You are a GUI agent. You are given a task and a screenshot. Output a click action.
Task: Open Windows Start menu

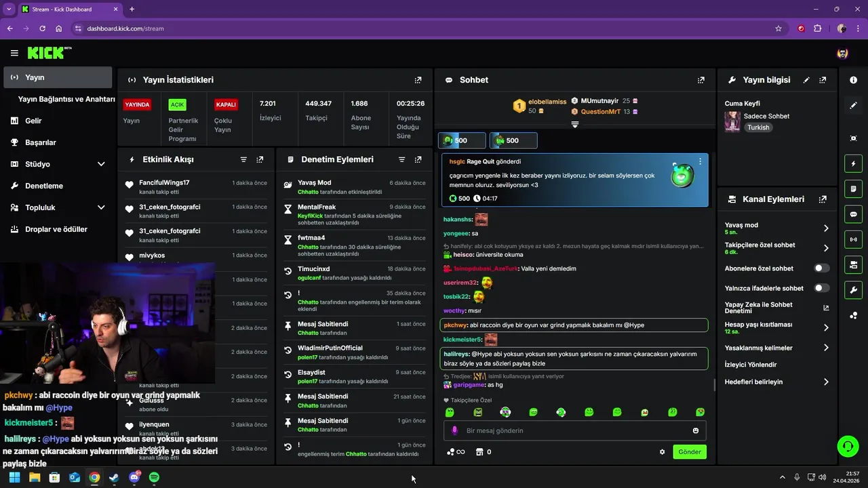point(15,477)
